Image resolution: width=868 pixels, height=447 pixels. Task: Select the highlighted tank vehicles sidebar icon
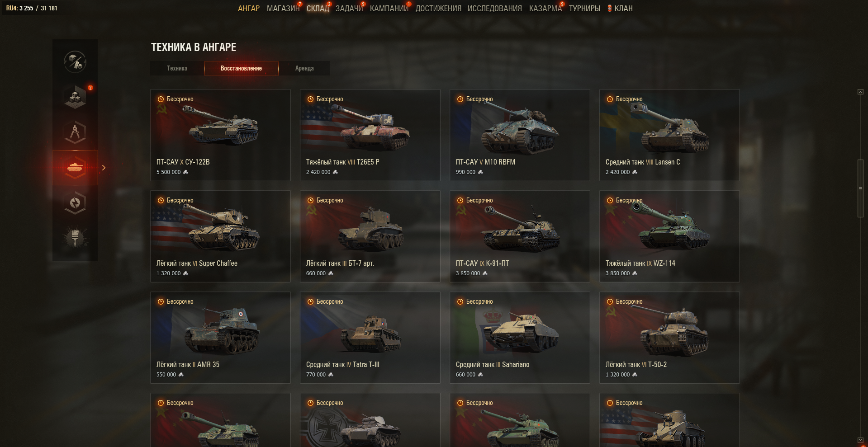tap(75, 168)
